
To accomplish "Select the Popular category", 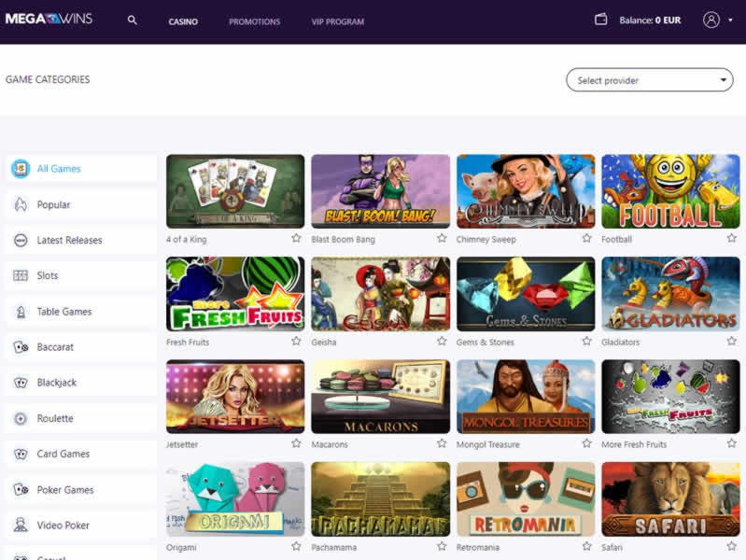I will point(81,204).
